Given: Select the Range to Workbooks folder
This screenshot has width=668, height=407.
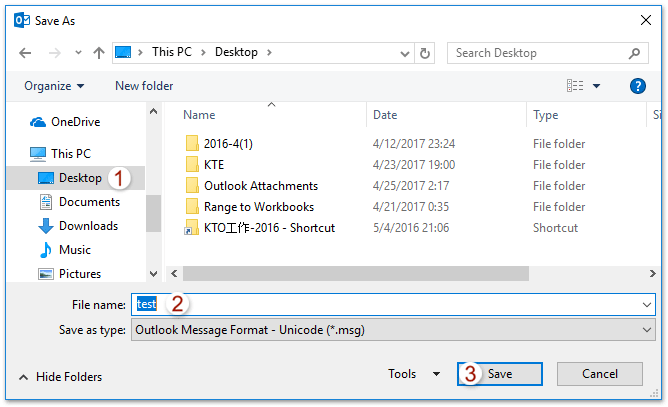Looking at the screenshot, I should (x=259, y=207).
